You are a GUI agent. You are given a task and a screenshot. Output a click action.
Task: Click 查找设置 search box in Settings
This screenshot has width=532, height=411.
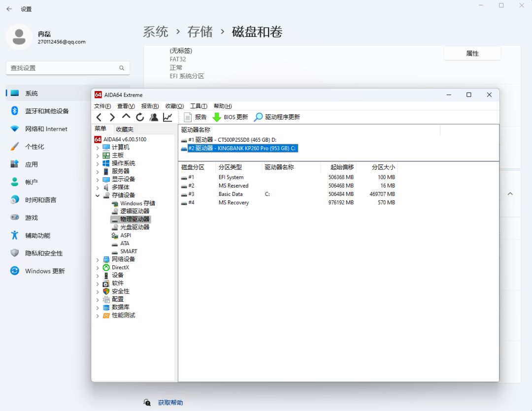[x=68, y=68]
